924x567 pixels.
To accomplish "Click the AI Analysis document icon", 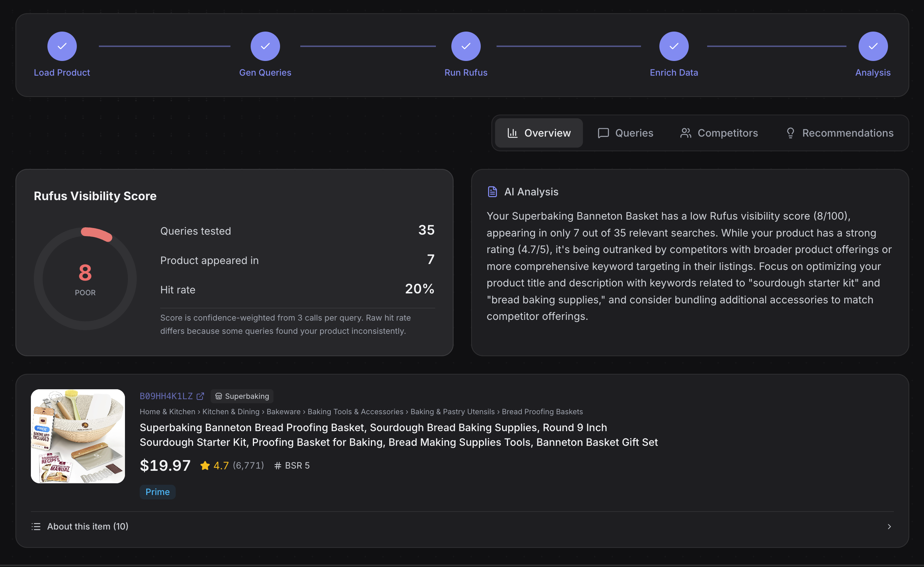I will pyautogui.click(x=492, y=192).
